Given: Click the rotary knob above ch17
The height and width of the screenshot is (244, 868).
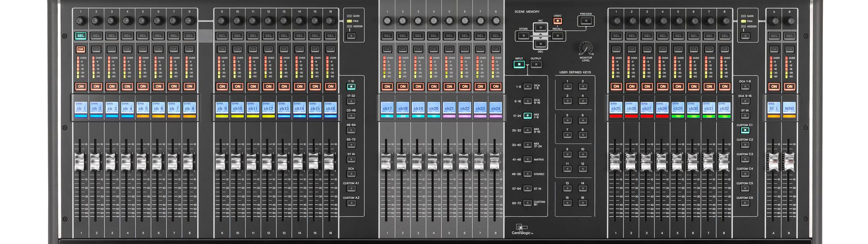Looking at the screenshot, I should point(387,20).
